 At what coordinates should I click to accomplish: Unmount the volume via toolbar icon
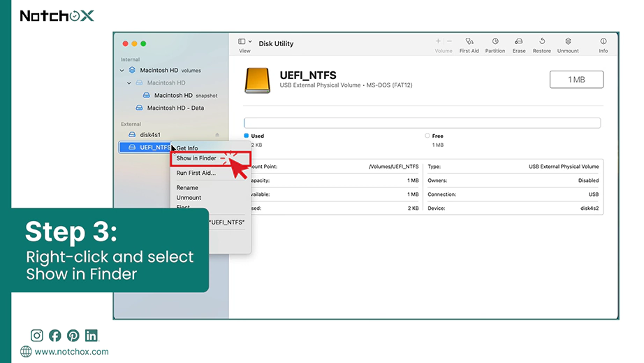click(568, 41)
